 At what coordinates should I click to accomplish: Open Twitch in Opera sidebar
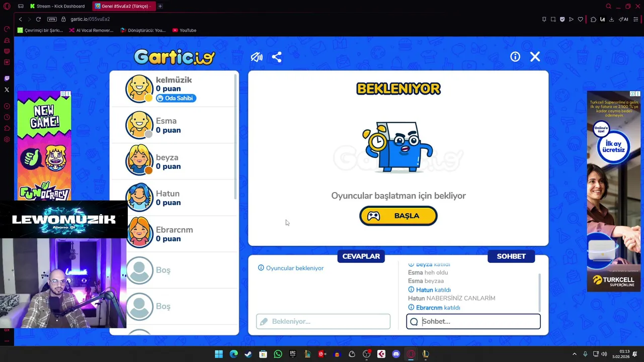coord(7,78)
